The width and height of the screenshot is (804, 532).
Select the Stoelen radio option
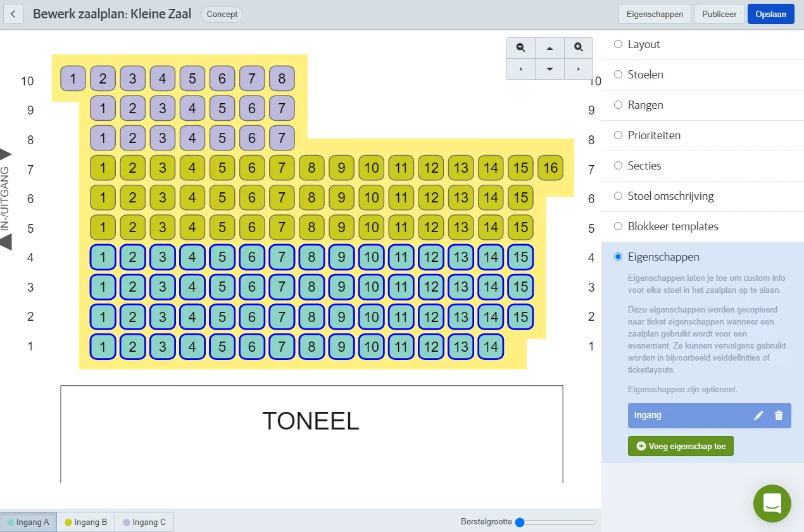[619, 75]
